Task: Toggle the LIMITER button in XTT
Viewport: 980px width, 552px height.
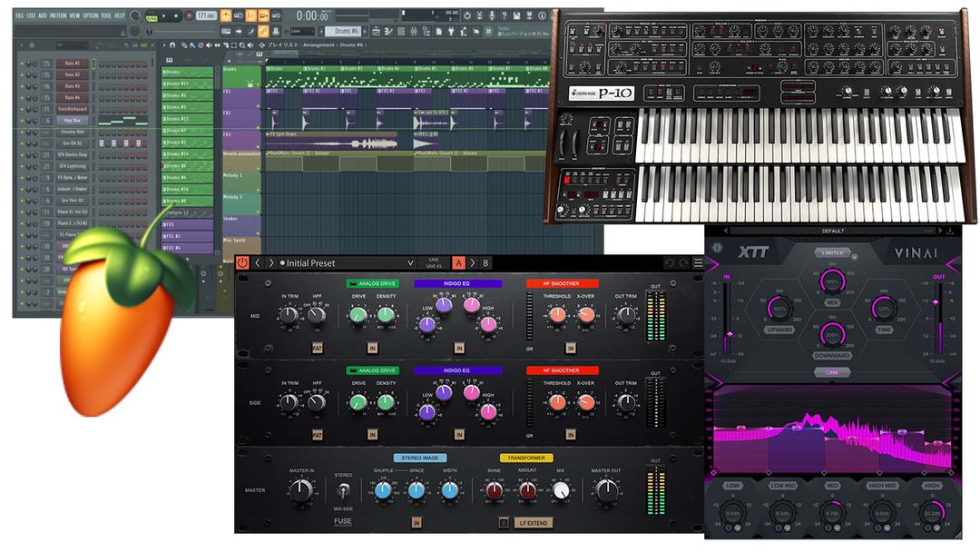Action: pos(833,251)
